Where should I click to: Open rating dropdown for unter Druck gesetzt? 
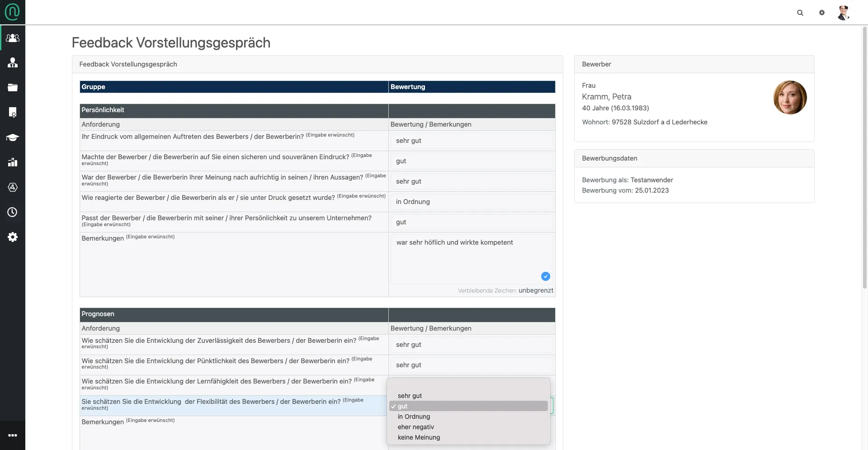coord(472,202)
